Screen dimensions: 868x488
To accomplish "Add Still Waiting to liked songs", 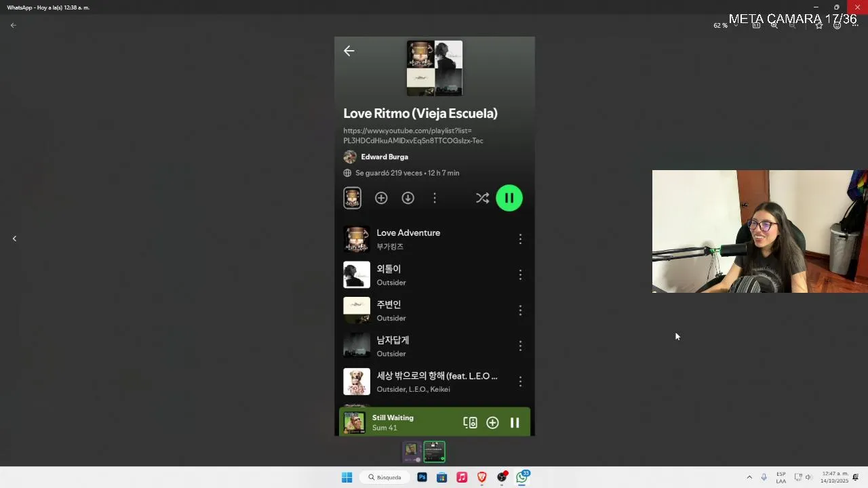I will point(492,422).
